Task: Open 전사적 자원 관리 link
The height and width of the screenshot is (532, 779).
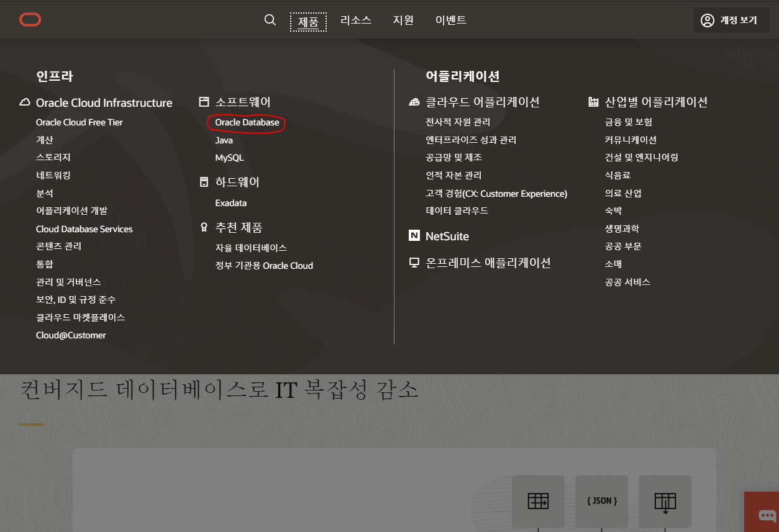Action: coord(458,122)
